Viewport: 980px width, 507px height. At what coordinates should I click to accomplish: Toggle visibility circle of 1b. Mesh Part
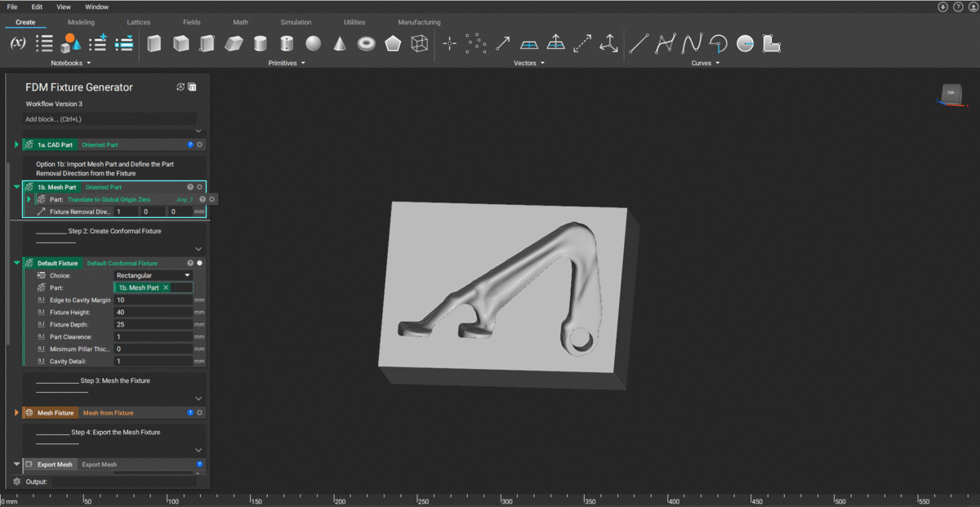(200, 187)
